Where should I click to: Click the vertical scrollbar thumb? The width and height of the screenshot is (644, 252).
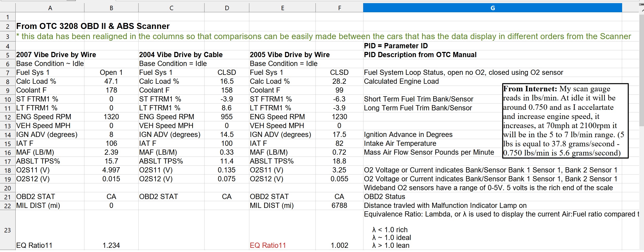coord(642,70)
